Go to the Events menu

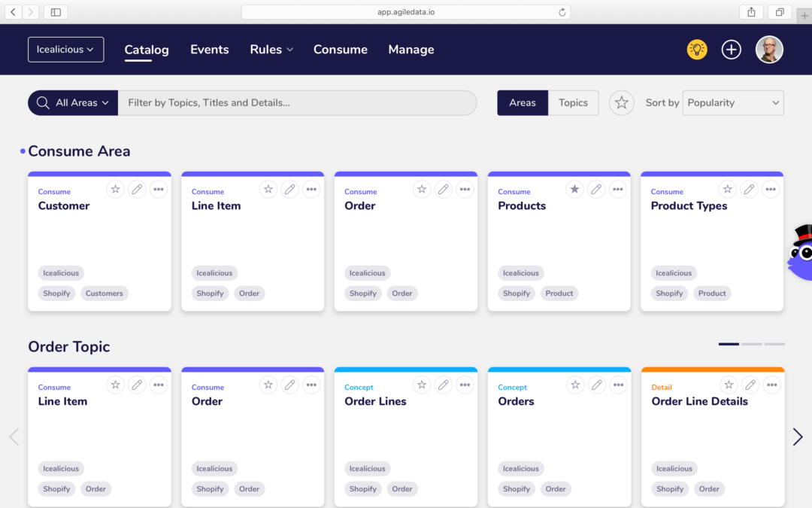[x=209, y=50]
